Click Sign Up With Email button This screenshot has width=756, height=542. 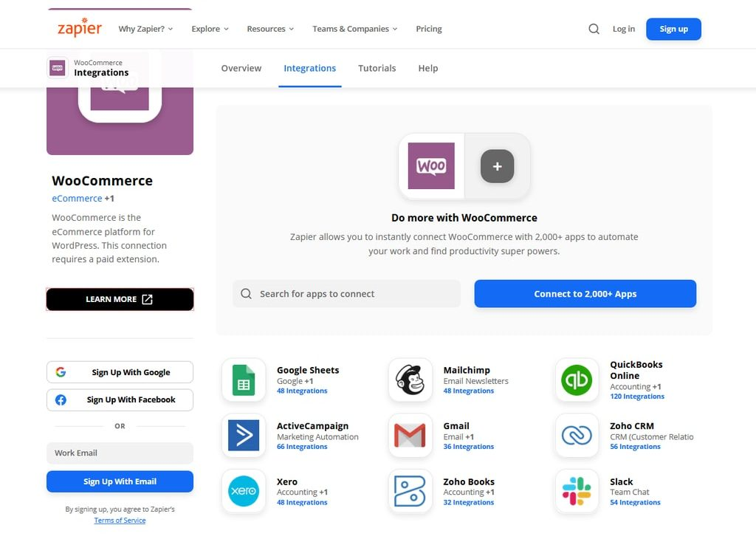point(120,481)
